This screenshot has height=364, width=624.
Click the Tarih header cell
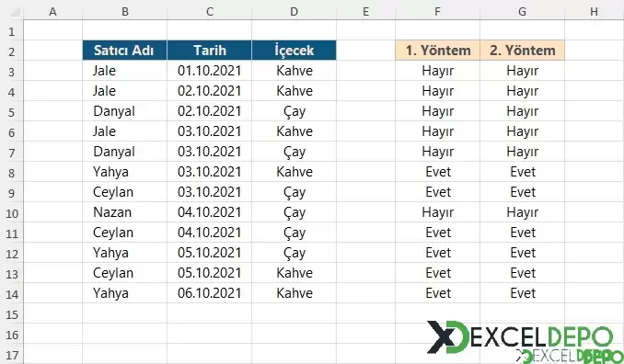(209, 51)
